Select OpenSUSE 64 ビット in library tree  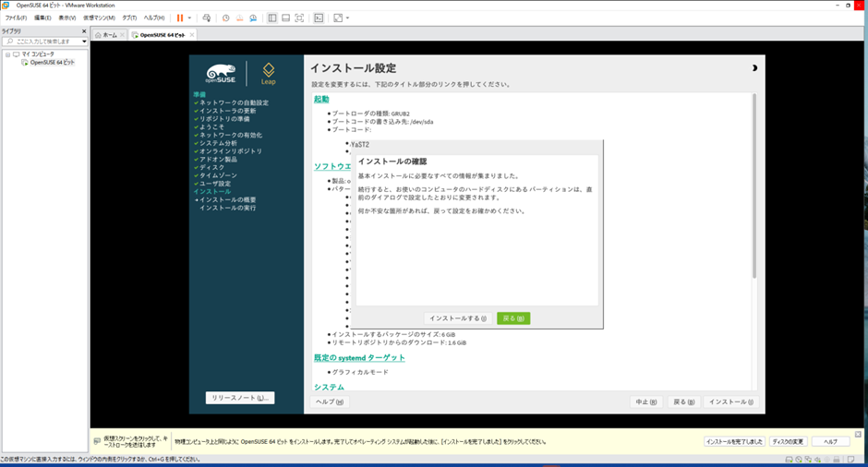coord(52,63)
